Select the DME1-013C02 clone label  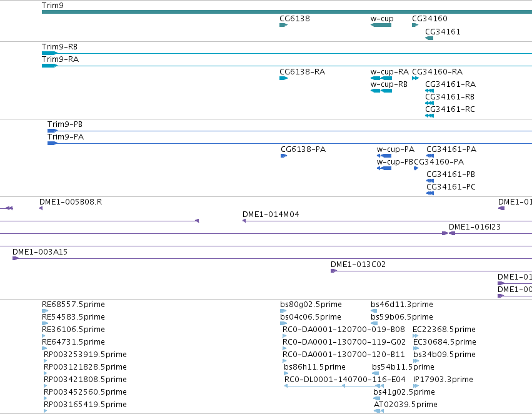point(358,265)
